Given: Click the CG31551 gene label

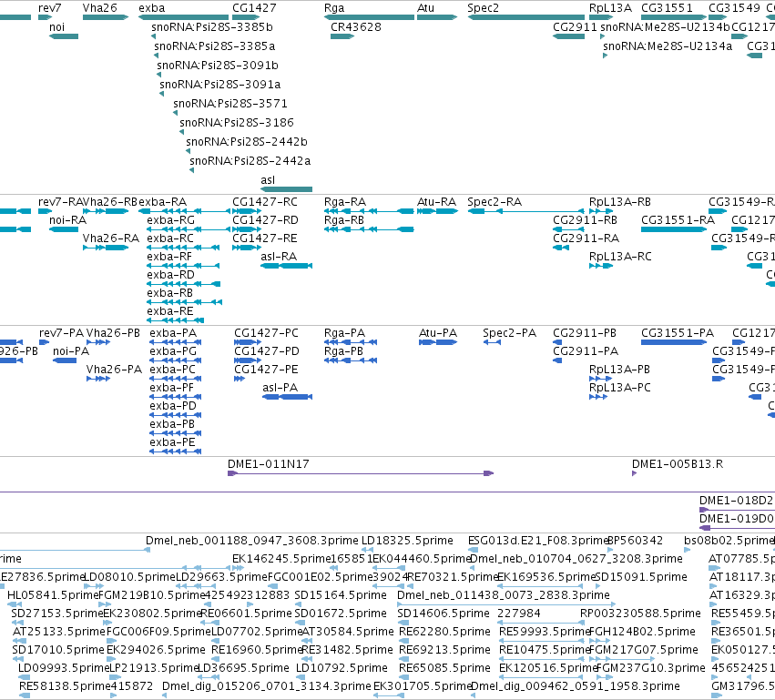Looking at the screenshot, I should tap(667, 8).
